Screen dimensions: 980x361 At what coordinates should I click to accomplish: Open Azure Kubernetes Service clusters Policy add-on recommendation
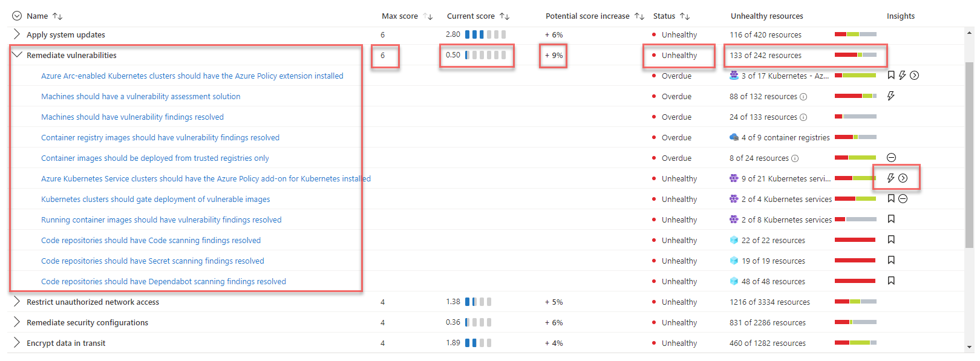tap(206, 178)
